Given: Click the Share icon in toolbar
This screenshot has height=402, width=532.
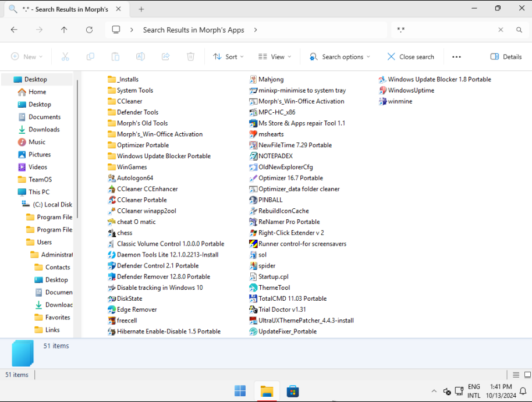Looking at the screenshot, I should coord(165,56).
